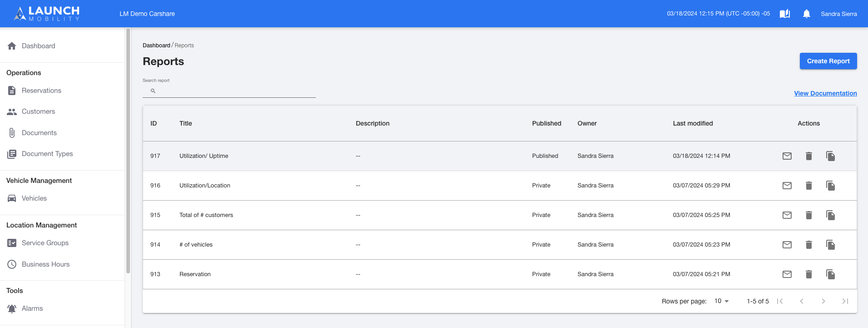Go to previous page of reports
The width and height of the screenshot is (868, 328).
click(x=802, y=301)
